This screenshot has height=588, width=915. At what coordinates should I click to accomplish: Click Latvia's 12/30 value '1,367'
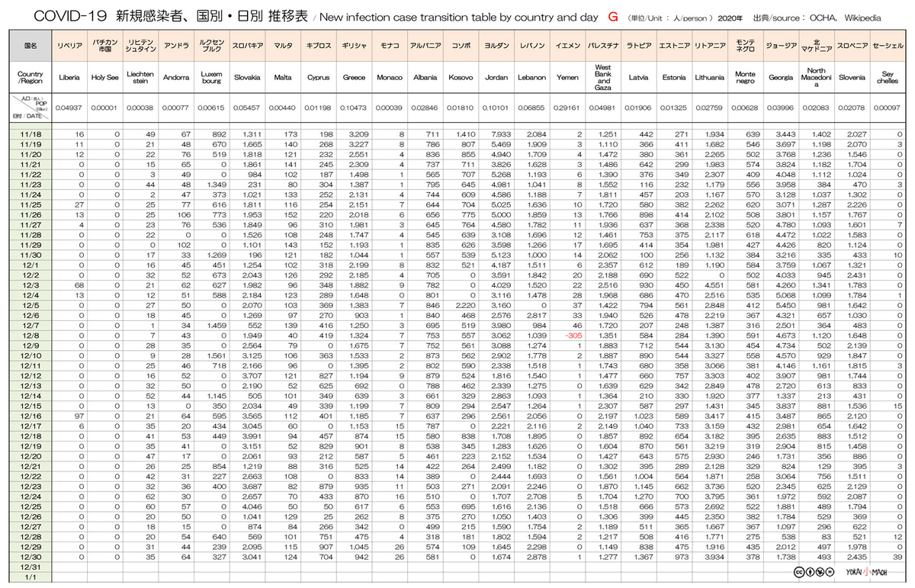tap(643, 557)
